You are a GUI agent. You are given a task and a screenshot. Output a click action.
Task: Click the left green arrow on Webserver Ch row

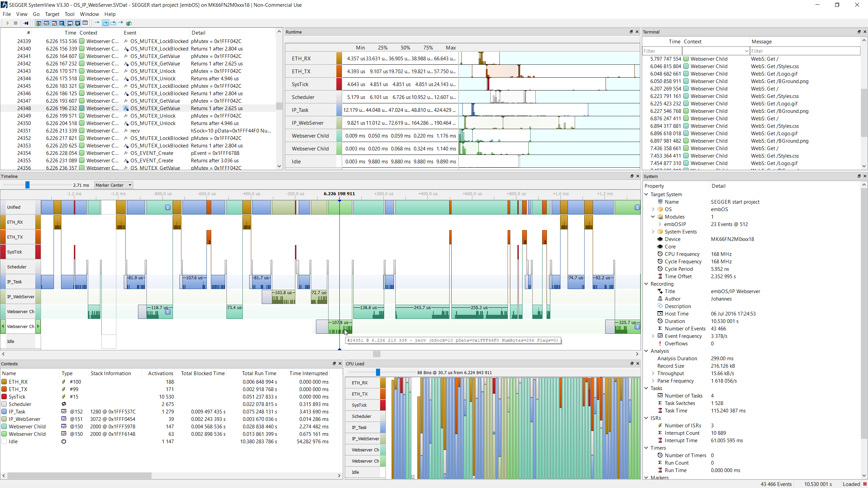(3, 326)
